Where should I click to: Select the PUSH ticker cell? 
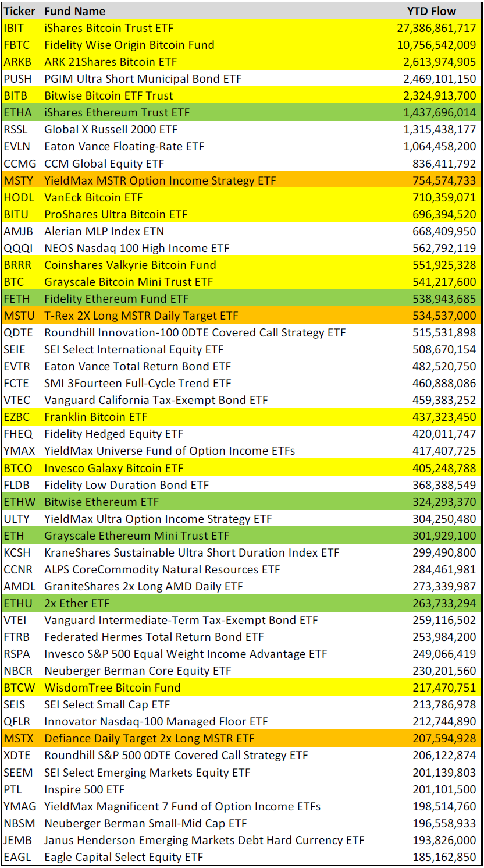pyautogui.click(x=16, y=79)
